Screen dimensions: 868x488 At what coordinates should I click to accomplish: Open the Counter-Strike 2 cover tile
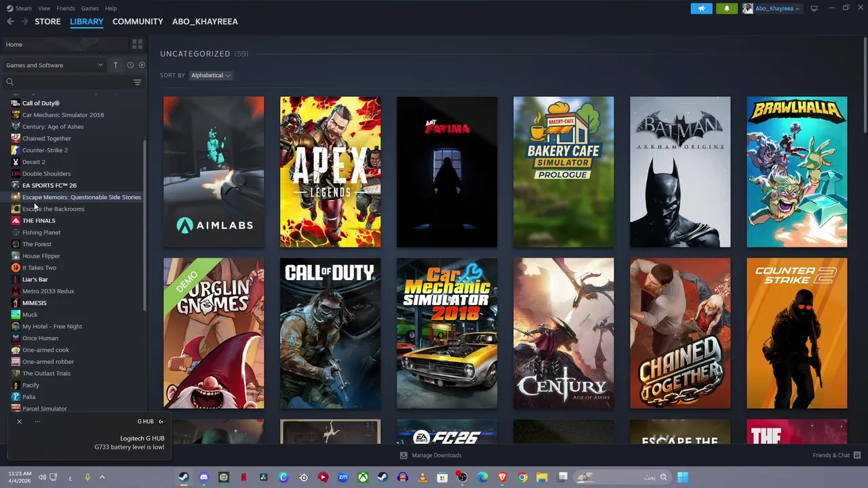[x=797, y=333]
